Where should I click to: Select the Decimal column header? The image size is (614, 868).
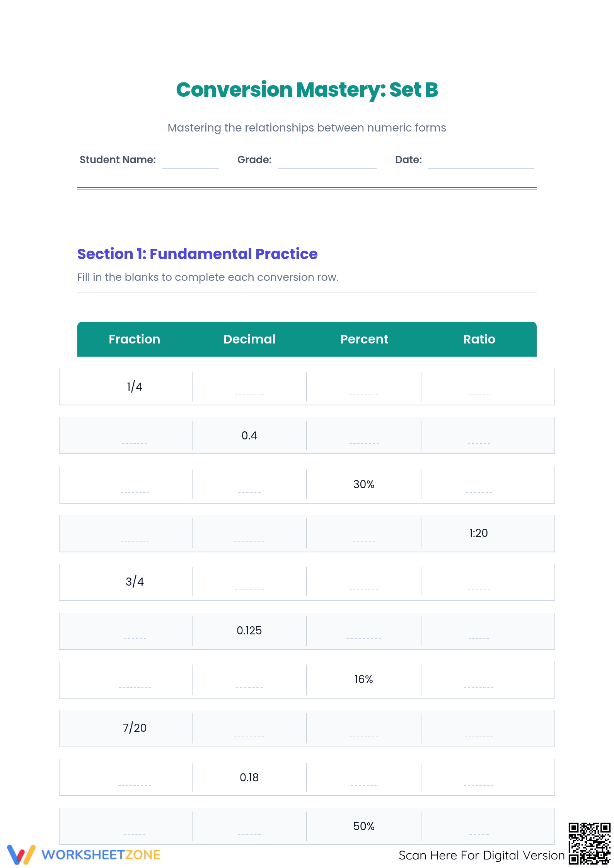click(249, 339)
